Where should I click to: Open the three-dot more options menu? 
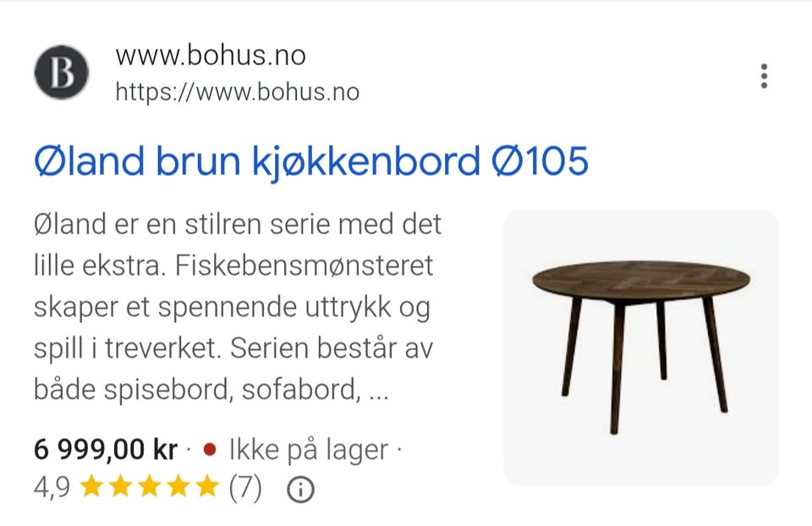[764, 76]
